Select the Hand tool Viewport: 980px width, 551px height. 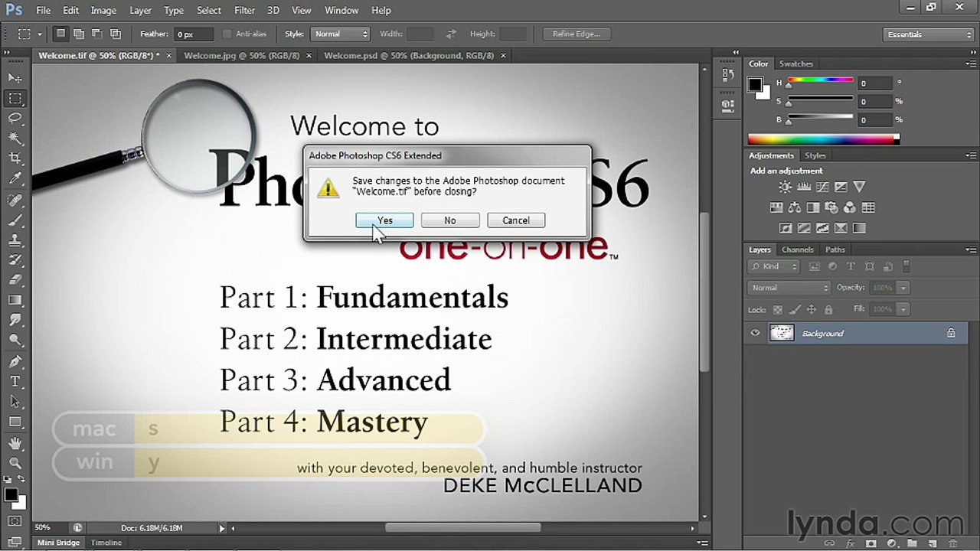tap(15, 444)
